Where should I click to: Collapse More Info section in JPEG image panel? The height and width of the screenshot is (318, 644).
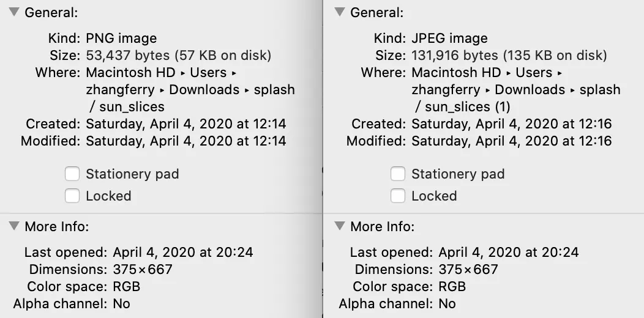coord(340,227)
